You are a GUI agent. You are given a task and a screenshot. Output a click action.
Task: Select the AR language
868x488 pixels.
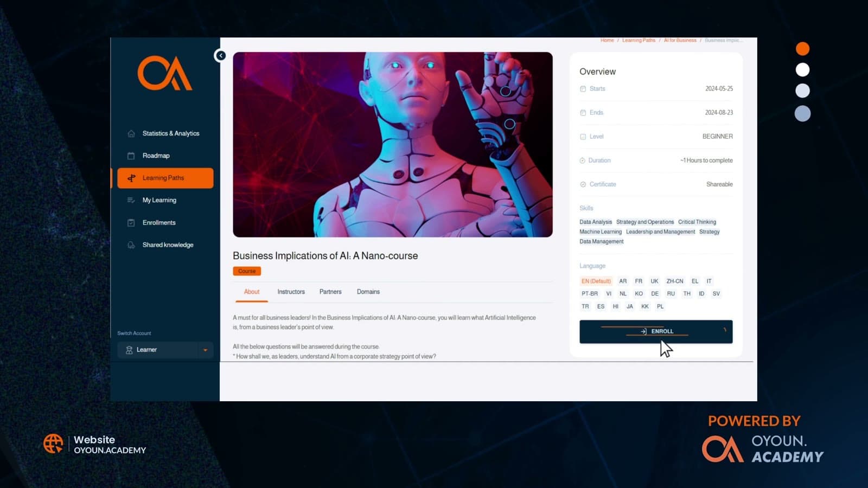point(623,281)
